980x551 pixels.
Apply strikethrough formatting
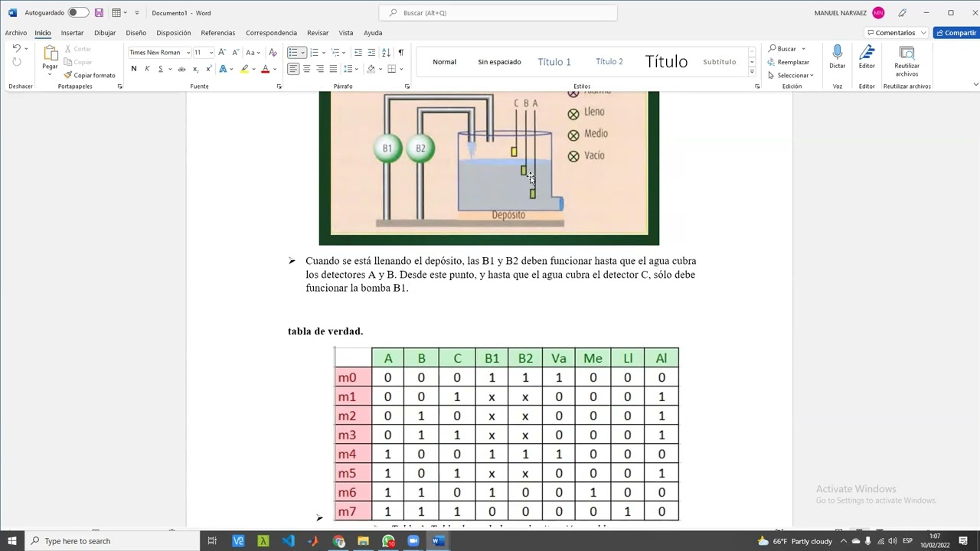click(x=181, y=69)
